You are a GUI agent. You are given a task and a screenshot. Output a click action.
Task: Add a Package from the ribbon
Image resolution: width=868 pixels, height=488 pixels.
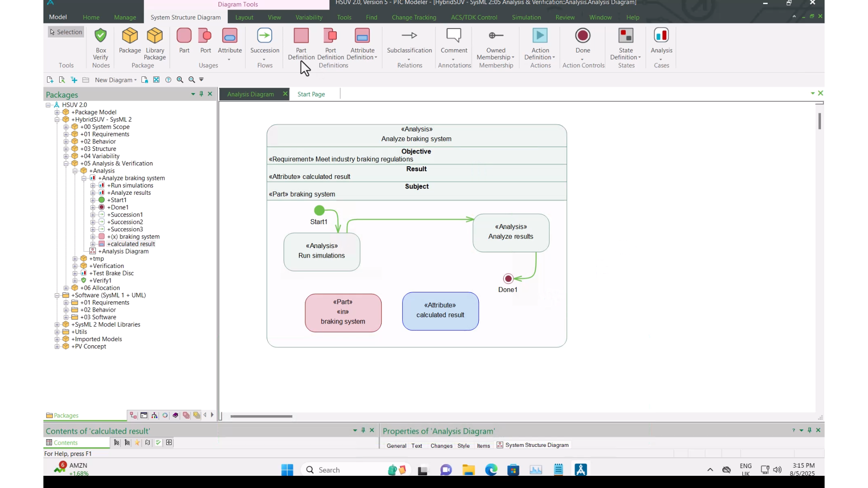point(130,41)
